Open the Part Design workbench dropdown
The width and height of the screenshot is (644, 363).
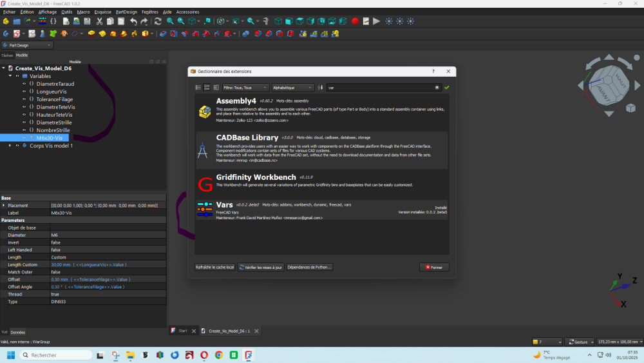point(27,45)
